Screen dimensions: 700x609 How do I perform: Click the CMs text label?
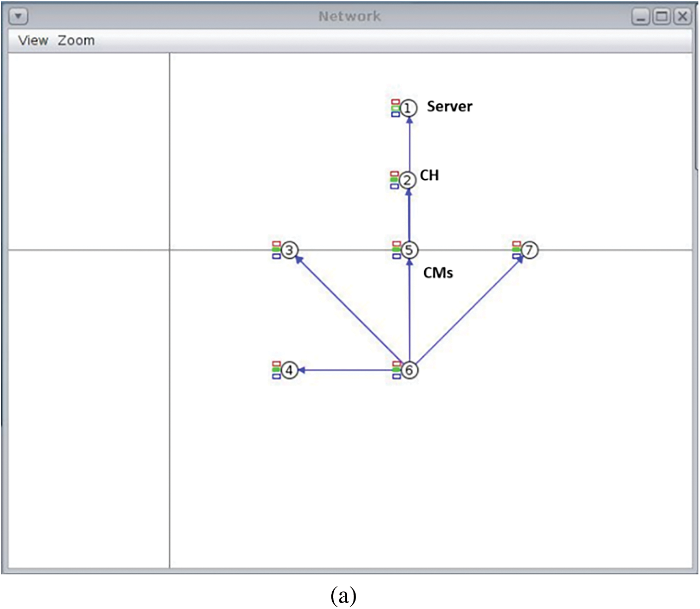438,273
